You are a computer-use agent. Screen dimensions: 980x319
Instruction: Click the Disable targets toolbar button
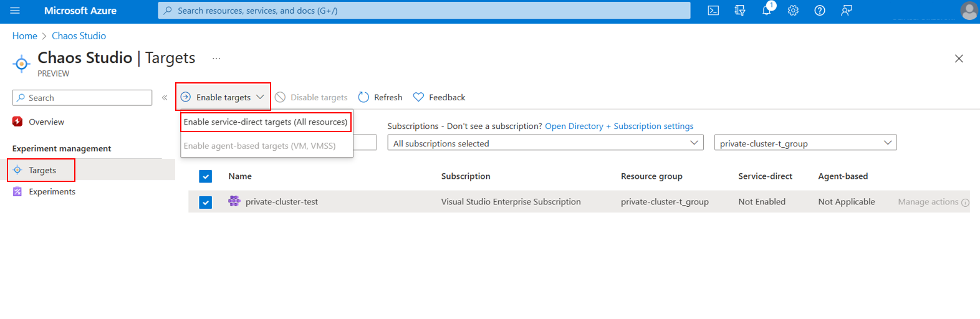pyautogui.click(x=311, y=97)
